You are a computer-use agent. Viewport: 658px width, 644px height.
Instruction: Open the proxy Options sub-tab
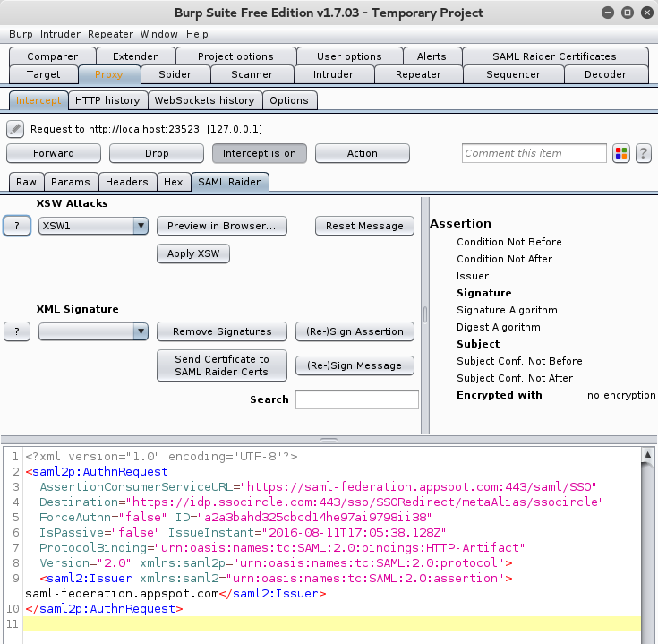point(289,100)
